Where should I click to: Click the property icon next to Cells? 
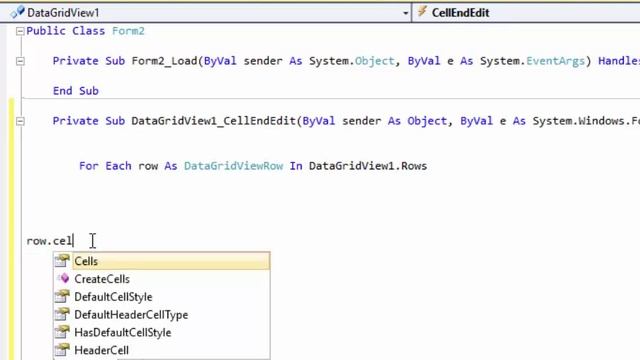(62, 261)
